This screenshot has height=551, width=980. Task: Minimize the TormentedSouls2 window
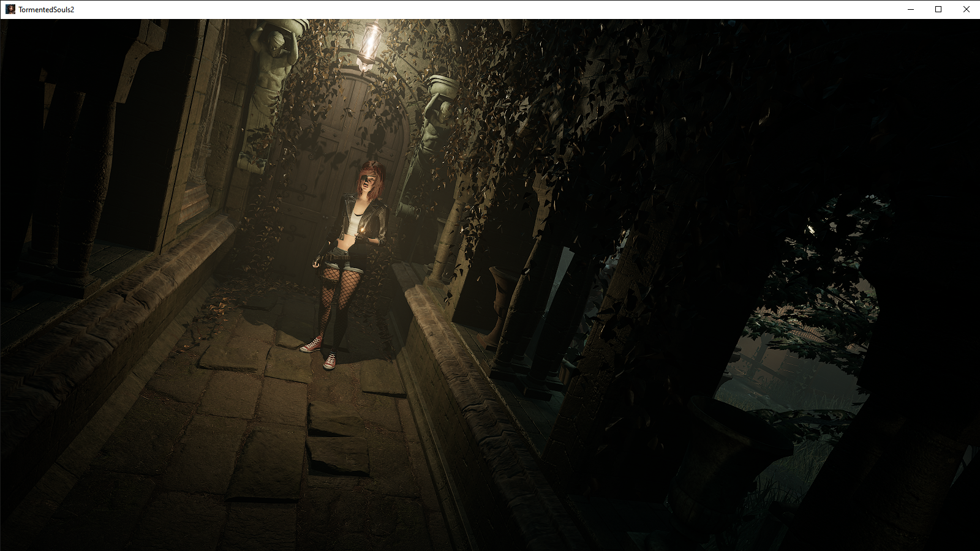pyautogui.click(x=911, y=9)
